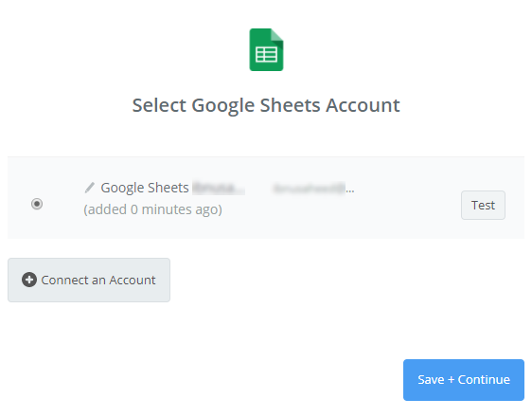Click the blurred name after 'Google Sheets'
Viewport: 532px width, 417px height.
point(219,188)
